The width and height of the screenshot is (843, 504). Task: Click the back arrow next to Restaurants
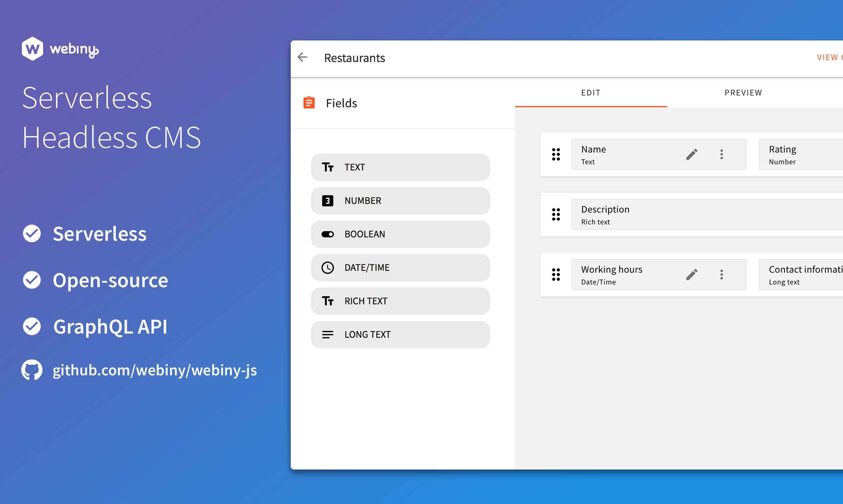(x=302, y=57)
